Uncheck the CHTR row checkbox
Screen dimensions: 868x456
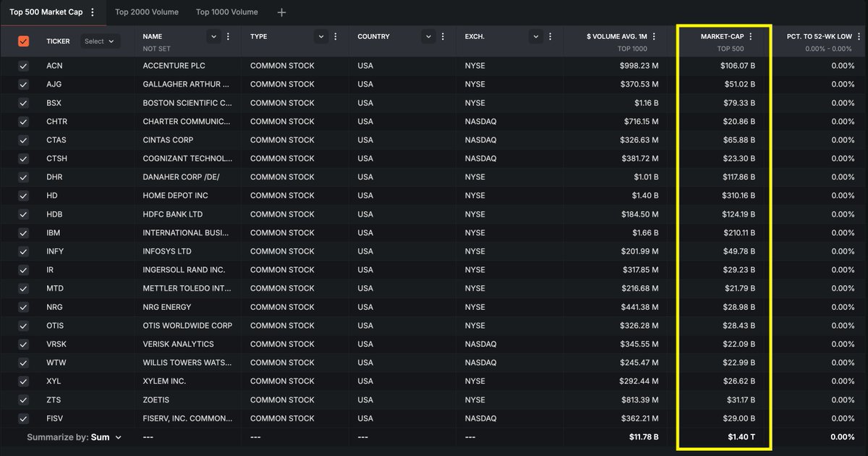click(23, 121)
